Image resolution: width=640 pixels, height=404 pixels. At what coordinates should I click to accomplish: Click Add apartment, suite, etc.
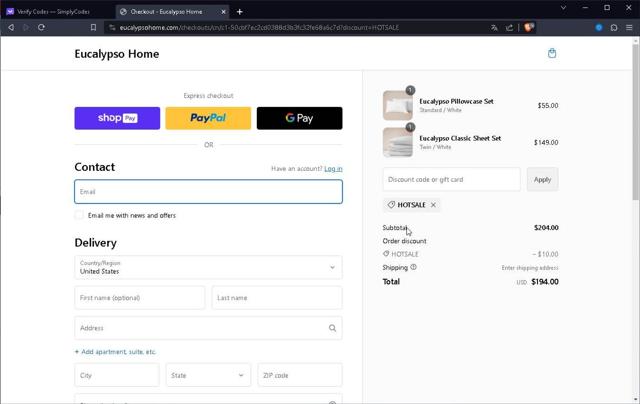pos(116,352)
